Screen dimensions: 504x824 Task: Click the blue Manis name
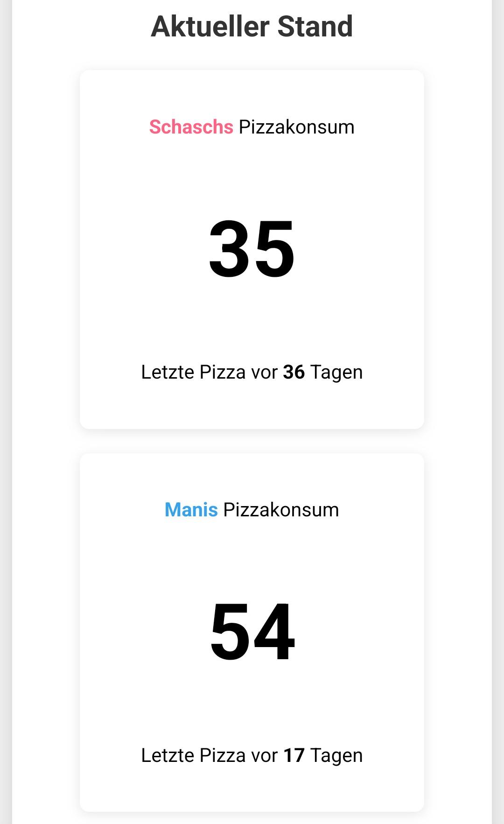(191, 510)
